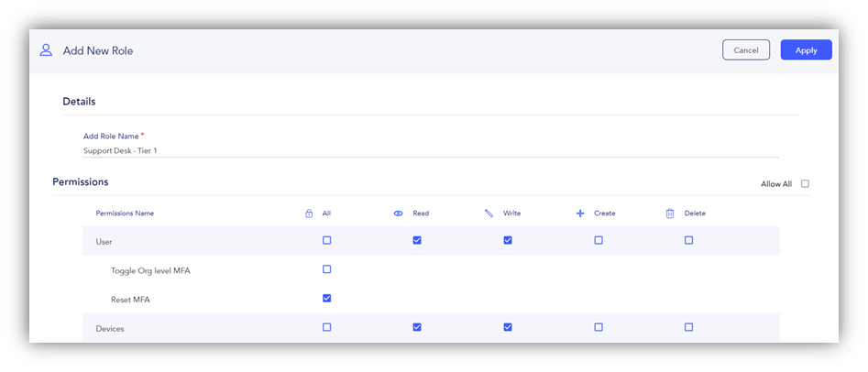Uncheck the Reset MFA checkbox
This screenshot has height=372, width=868.
(x=326, y=299)
